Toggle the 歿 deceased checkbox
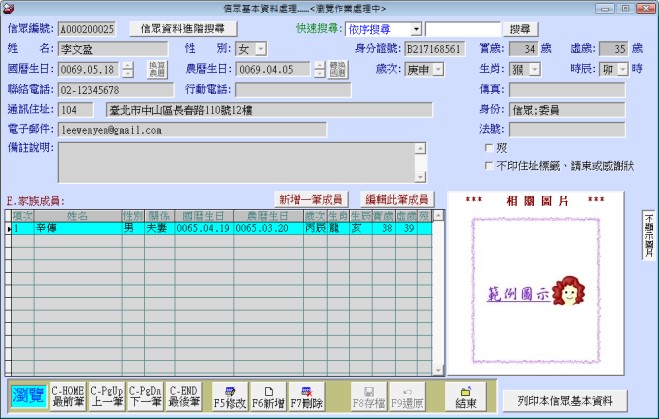 489,148
